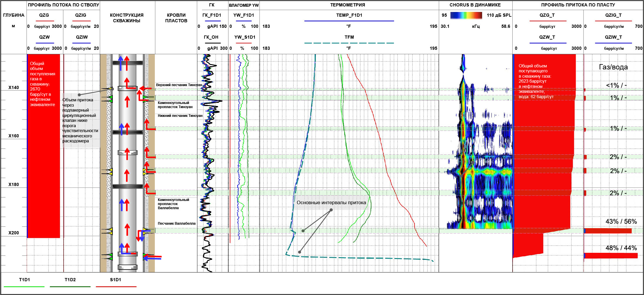Click the gray callout dot under Основные интервалы притока
Viewport: 644px width, 295px height.
(331, 210)
